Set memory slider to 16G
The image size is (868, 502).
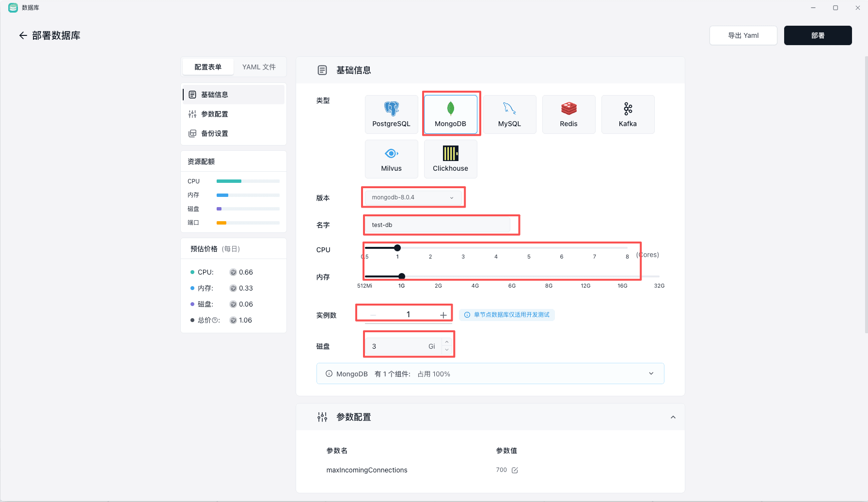(622, 276)
